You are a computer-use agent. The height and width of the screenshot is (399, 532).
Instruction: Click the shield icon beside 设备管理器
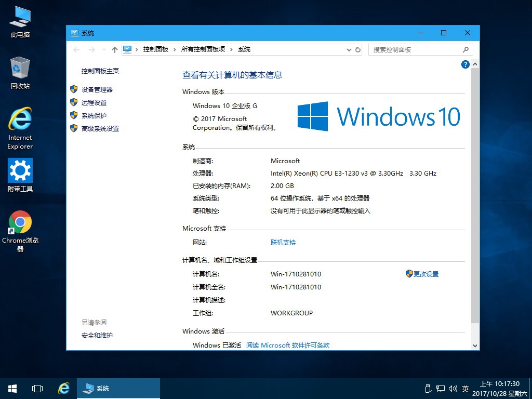pos(74,89)
